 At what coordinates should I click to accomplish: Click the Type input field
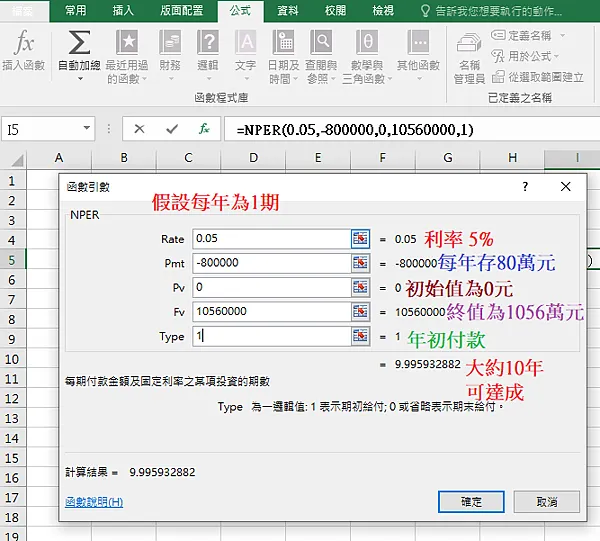click(272, 336)
